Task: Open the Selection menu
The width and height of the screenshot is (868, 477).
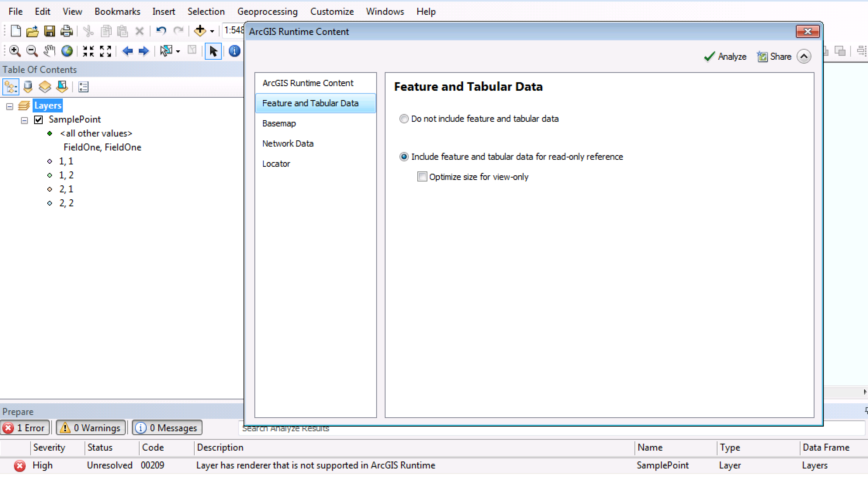Action: tap(206, 12)
